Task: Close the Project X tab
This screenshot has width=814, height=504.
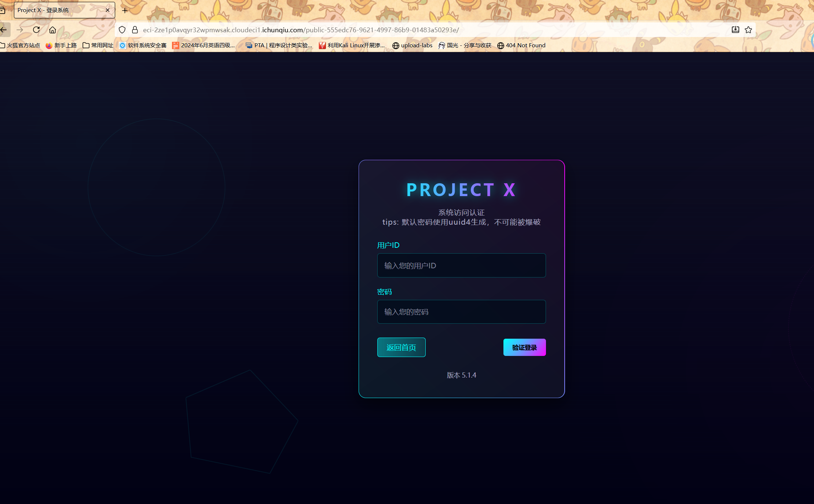Action: coord(107,10)
